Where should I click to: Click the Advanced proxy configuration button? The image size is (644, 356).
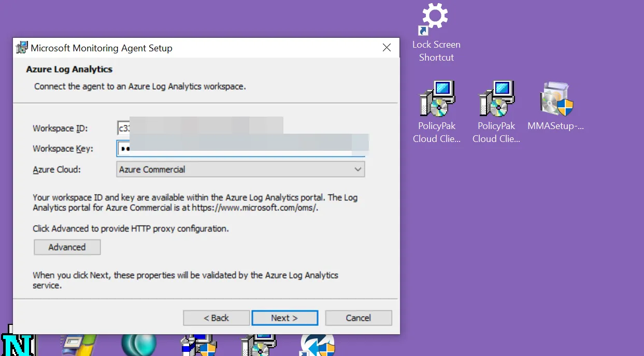[67, 247]
